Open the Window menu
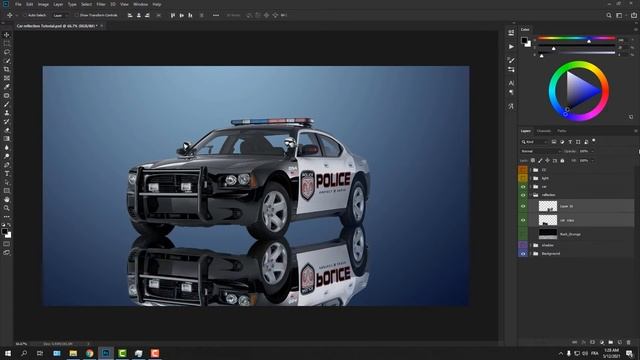The width and height of the screenshot is (640, 360). coord(140,4)
